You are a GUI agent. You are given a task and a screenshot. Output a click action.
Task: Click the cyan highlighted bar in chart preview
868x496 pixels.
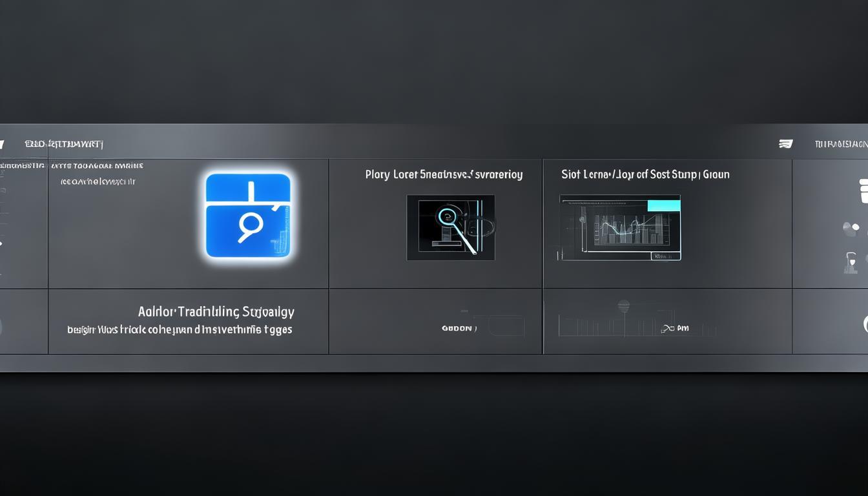pyautogui.click(x=663, y=205)
